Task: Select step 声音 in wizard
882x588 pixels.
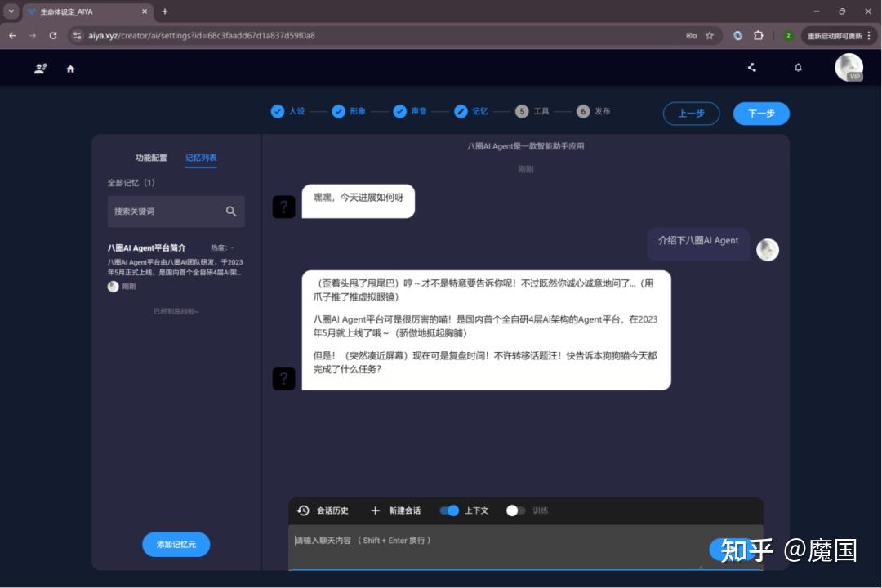Action: [410, 111]
